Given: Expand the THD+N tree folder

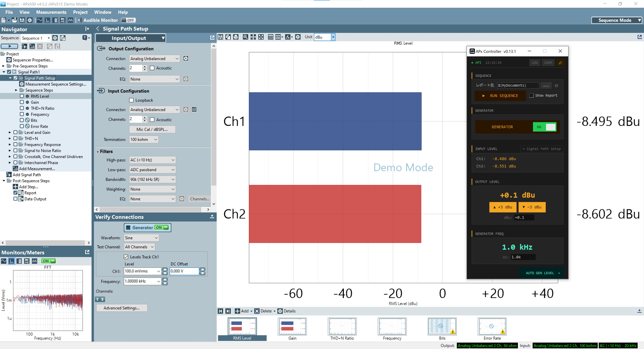Looking at the screenshot, I should [10, 138].
